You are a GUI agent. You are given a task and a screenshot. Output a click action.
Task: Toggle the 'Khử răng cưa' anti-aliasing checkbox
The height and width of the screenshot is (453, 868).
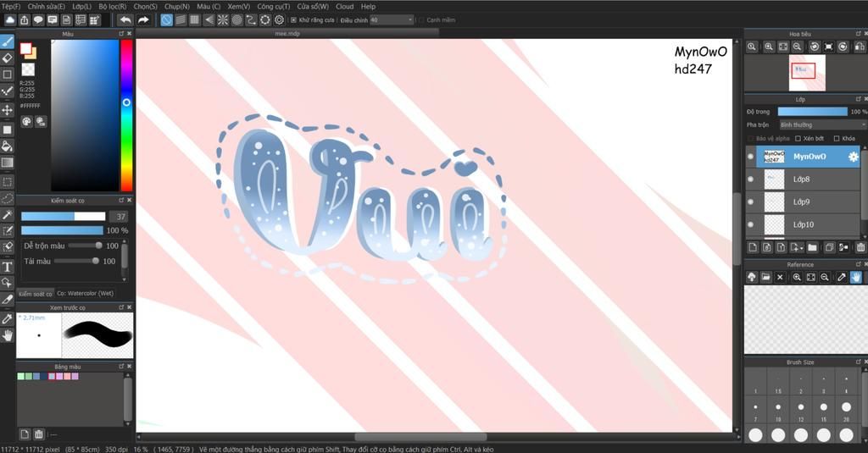294,20
